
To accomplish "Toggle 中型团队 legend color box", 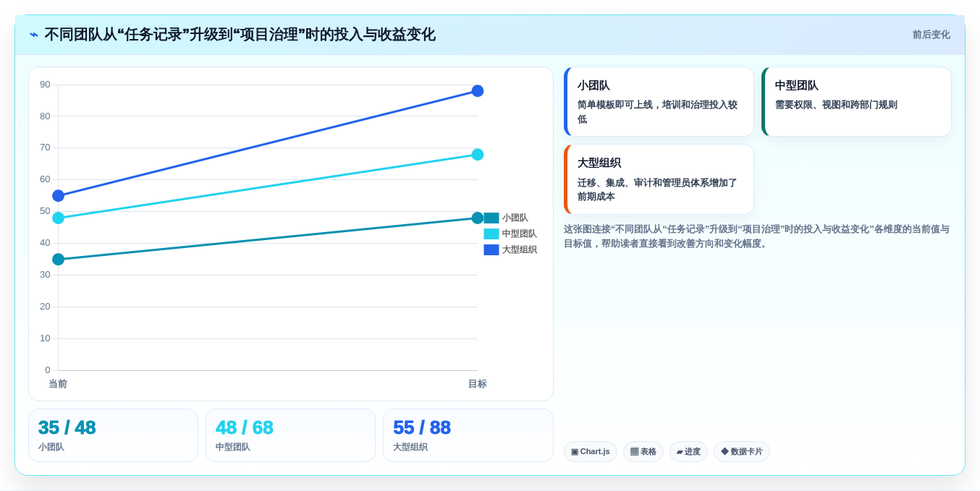I will (491, 234).
